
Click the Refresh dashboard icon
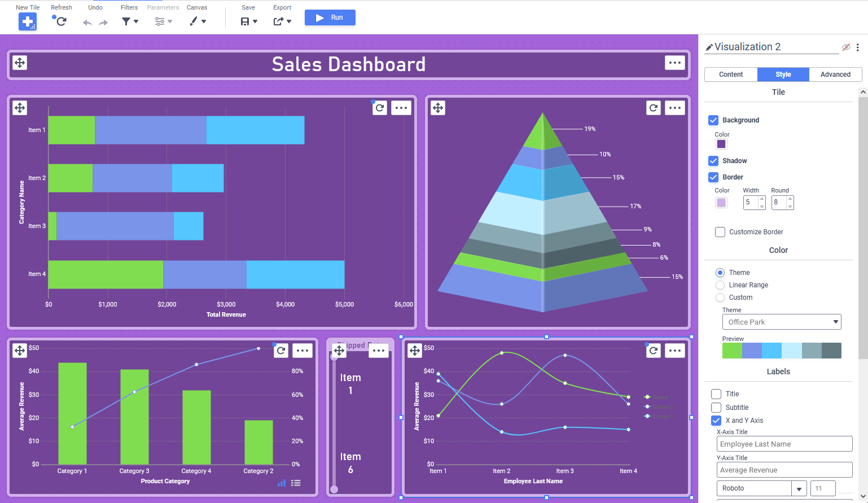click(x=61, y=21)
